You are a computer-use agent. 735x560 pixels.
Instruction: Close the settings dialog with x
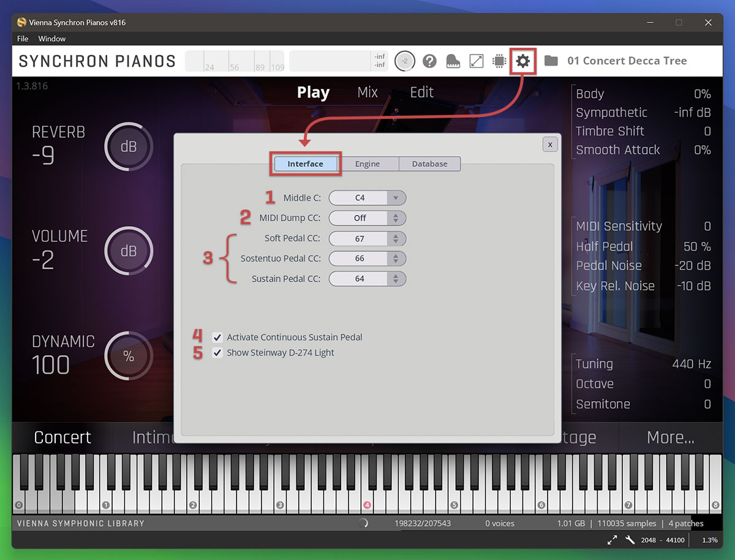point(550,144)
